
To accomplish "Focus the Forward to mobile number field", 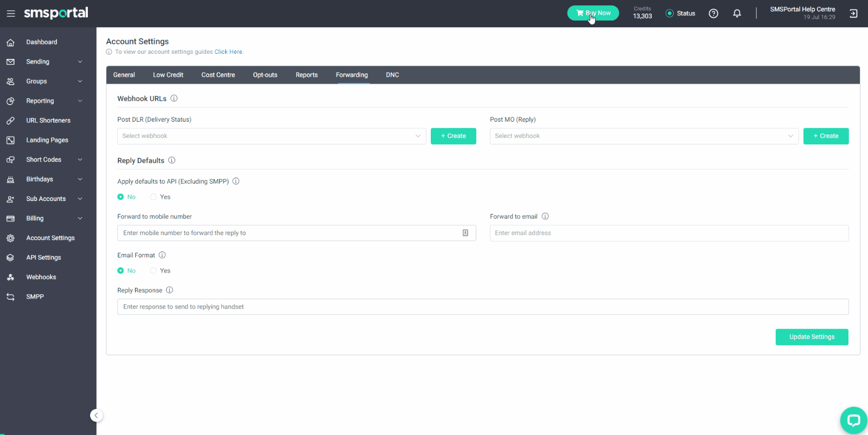I will click(x=297, y=233).
